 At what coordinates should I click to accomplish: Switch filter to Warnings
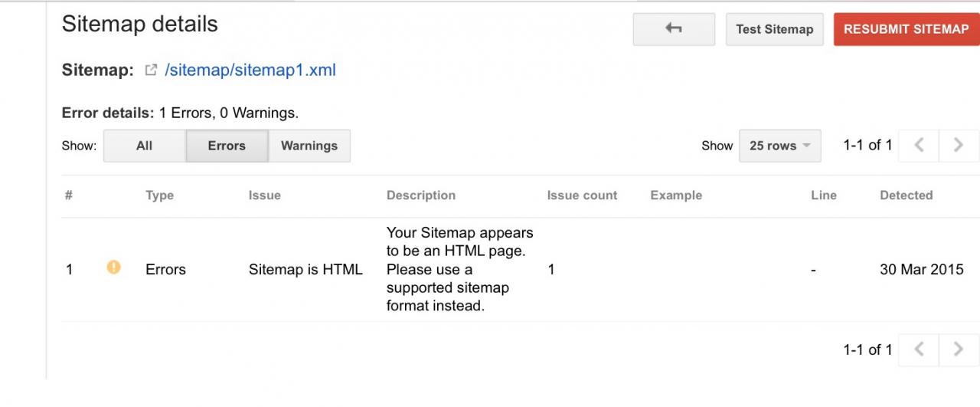[309, 146]
